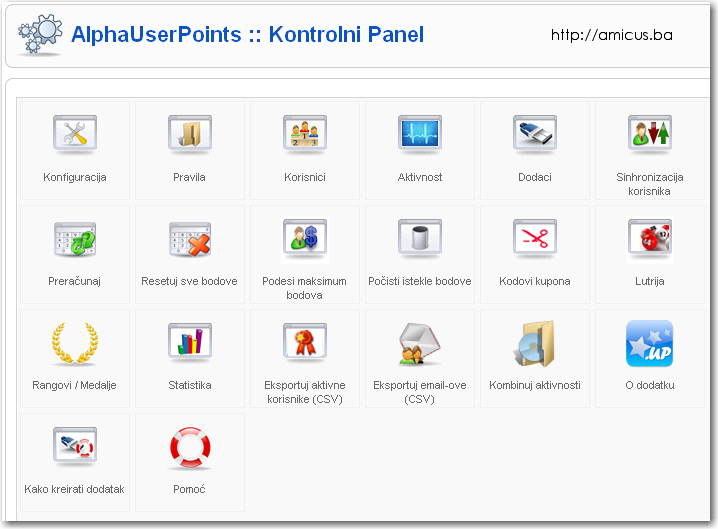Click the AlphaUserPoints gears logo icon
This screenshot has width=718, height=529.
click(x=40, y=34)
